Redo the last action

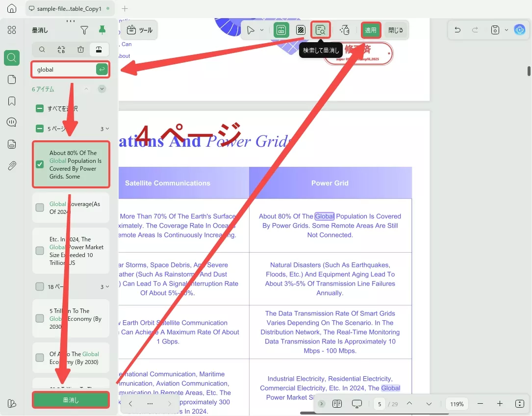(x=475, y=30)
